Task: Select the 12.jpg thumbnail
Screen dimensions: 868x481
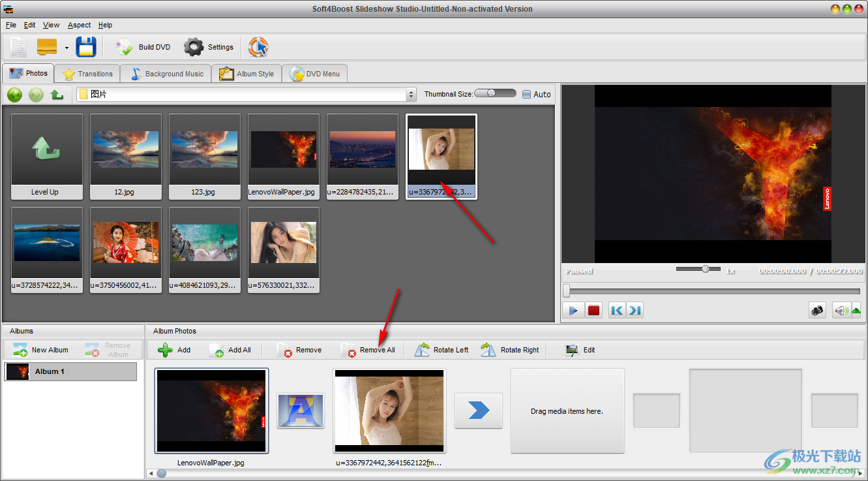Action: pos(126,157)
